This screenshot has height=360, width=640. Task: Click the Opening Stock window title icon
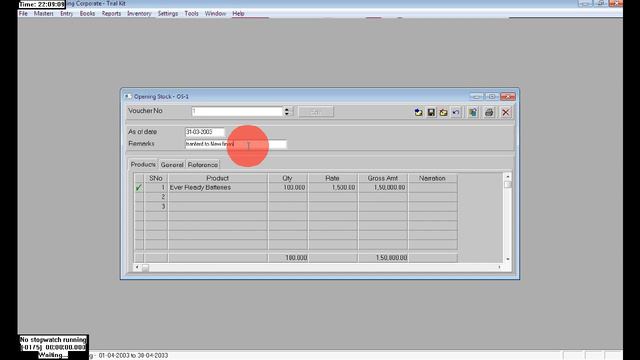pos(128,97)
